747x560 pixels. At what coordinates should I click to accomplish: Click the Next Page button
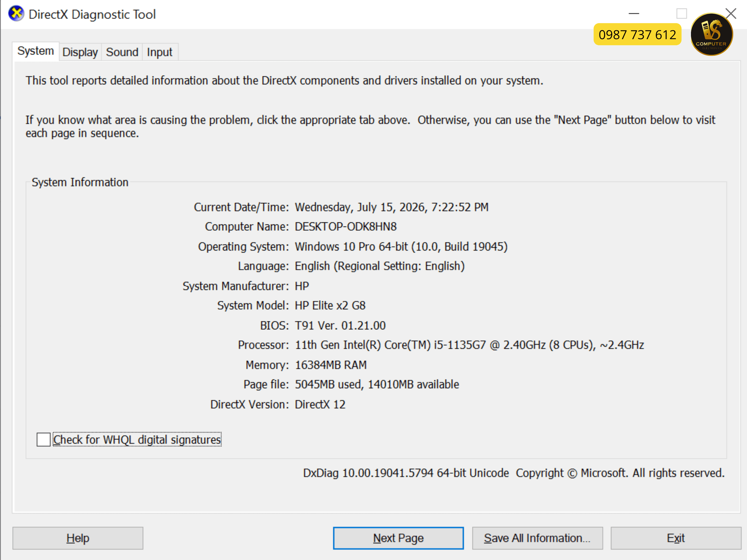click(398, 538)
